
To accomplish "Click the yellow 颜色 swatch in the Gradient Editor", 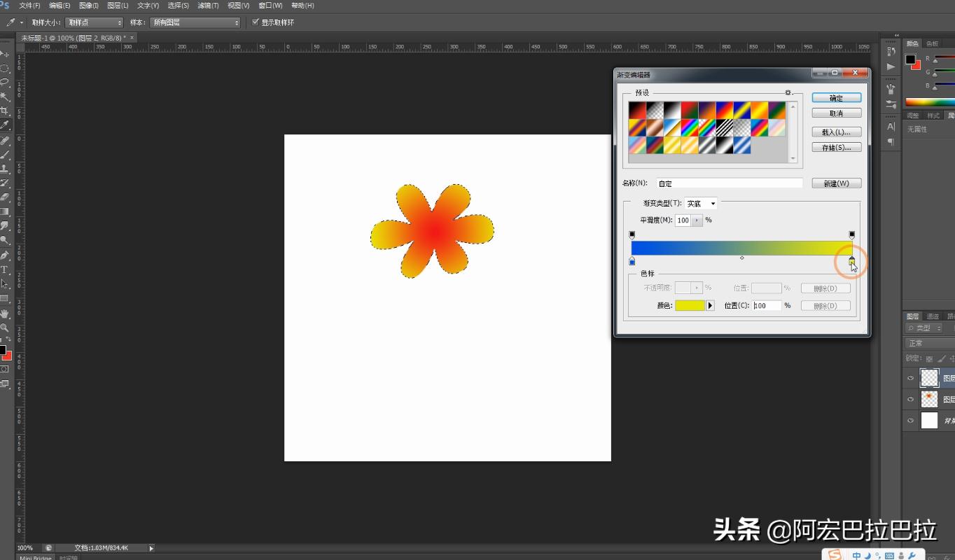I will pyautogui.click(x=690, y=305).
